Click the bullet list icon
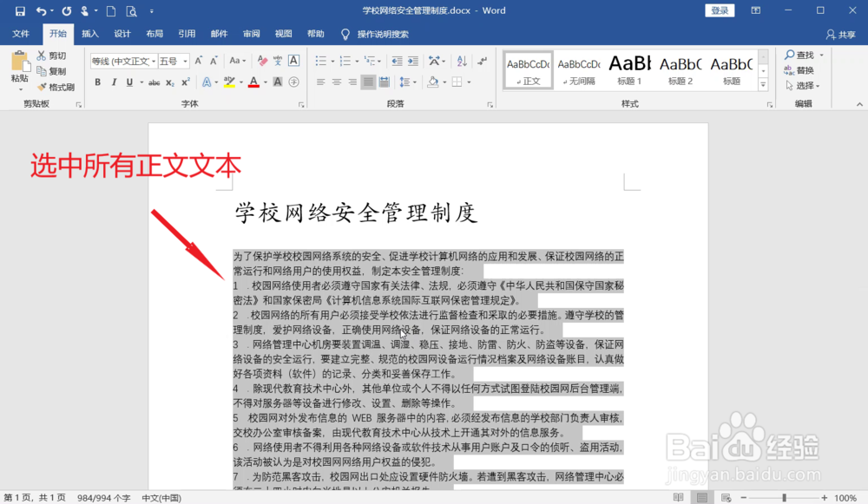 click(x=321, y=62)
